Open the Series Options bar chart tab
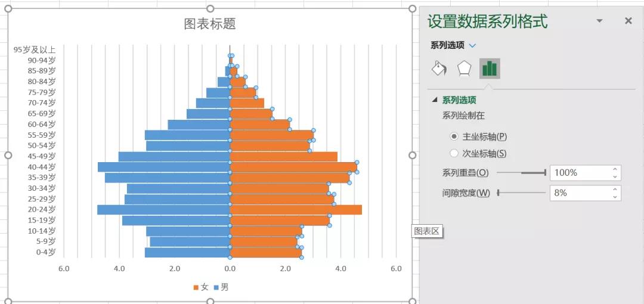 click(x=490, y=69)
